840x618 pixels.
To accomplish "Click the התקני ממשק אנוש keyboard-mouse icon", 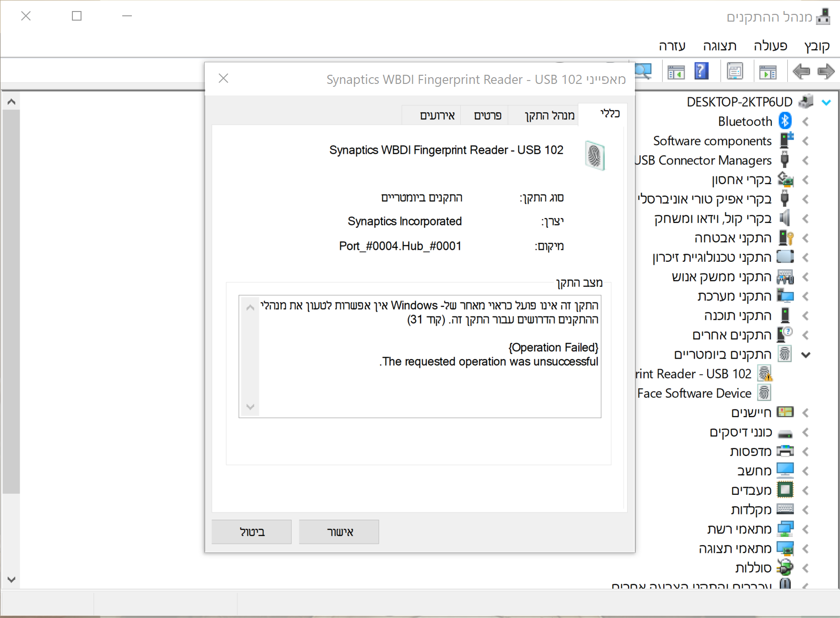I will [785, 277].
